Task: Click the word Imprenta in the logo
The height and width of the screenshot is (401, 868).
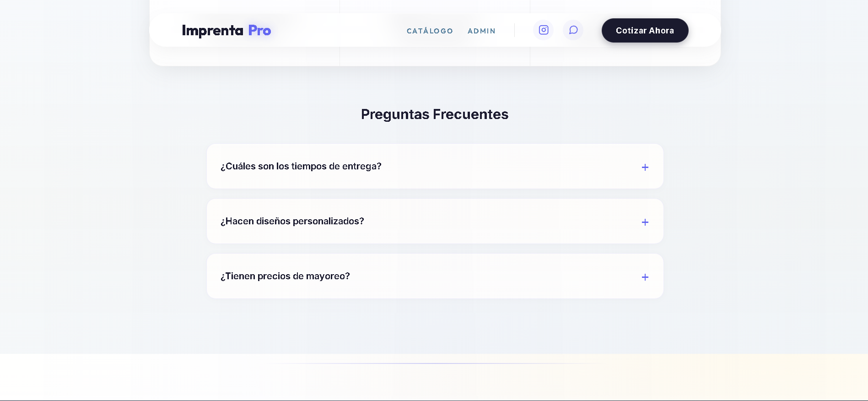Action: click(212, 31)
